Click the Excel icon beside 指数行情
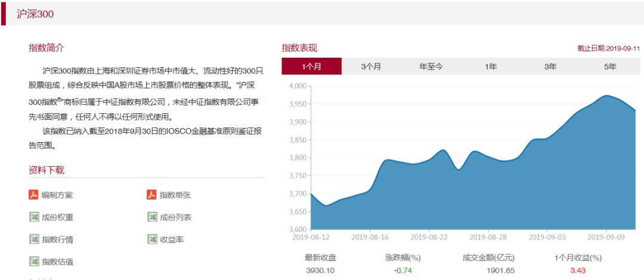Viewport: 644px width, 280px height. coord(34,239)
